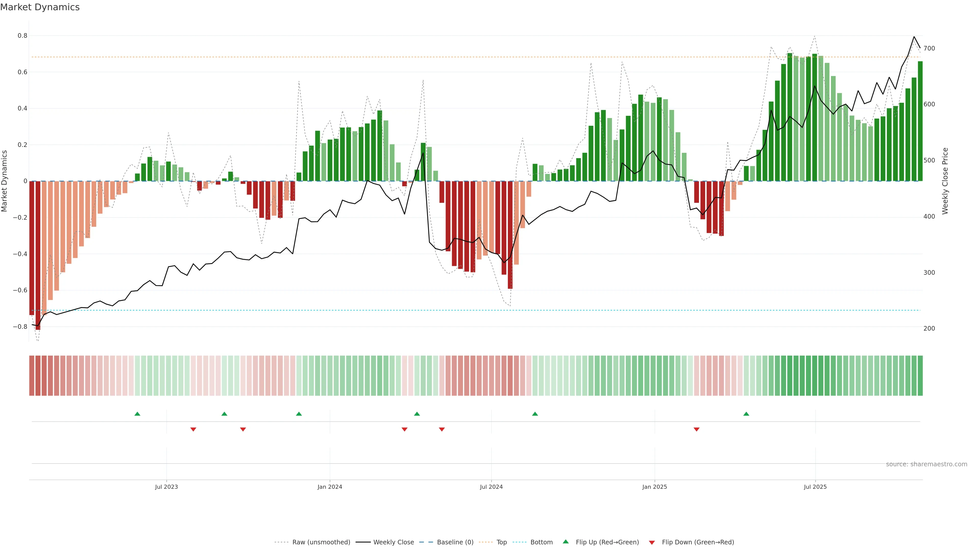Viewport: 980px width, 551px height.
Task: Click the flip-up triangle just before Jan 2024
Action: click(299, 414)
